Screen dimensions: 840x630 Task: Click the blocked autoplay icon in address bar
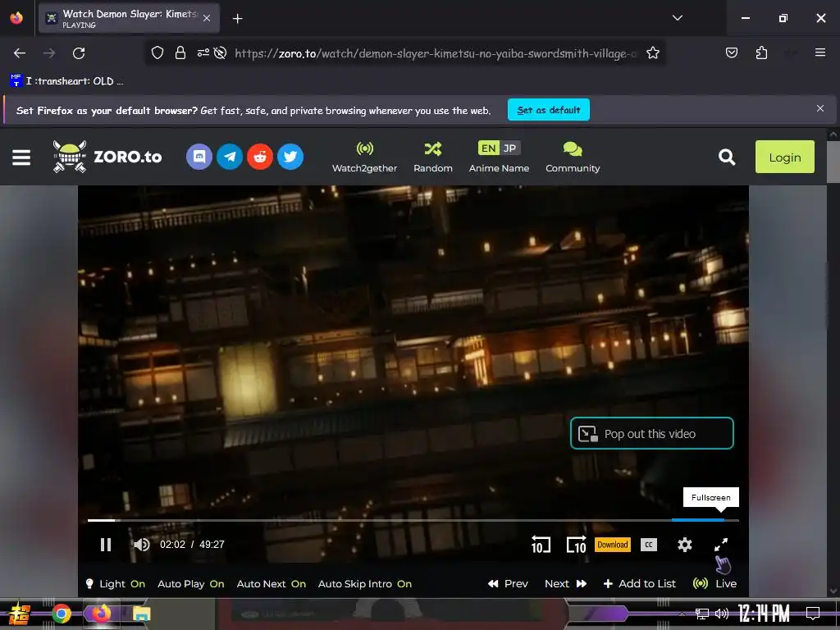tap(220, 52)
